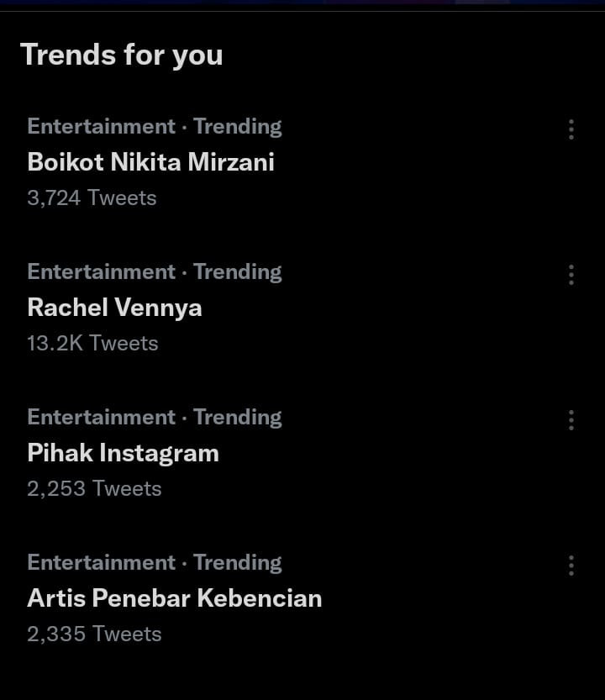This screenshot has width=605, height=700.
Task: Click Entertainment · Trending label above Boikot Nikita Mirzani
Action: pyautogui.click(x=155, y=127)
